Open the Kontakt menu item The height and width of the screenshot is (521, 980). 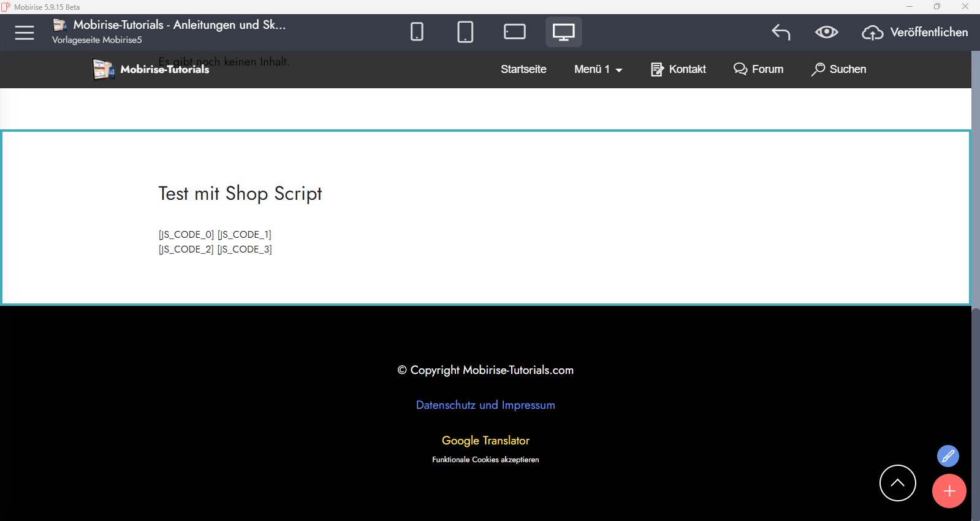tap(678, 69)
